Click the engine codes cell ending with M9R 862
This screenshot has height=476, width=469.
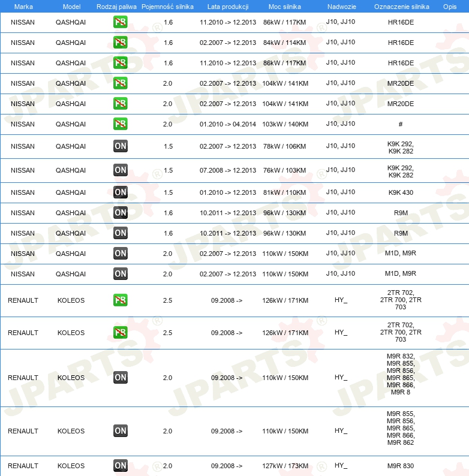coord(401,428)
